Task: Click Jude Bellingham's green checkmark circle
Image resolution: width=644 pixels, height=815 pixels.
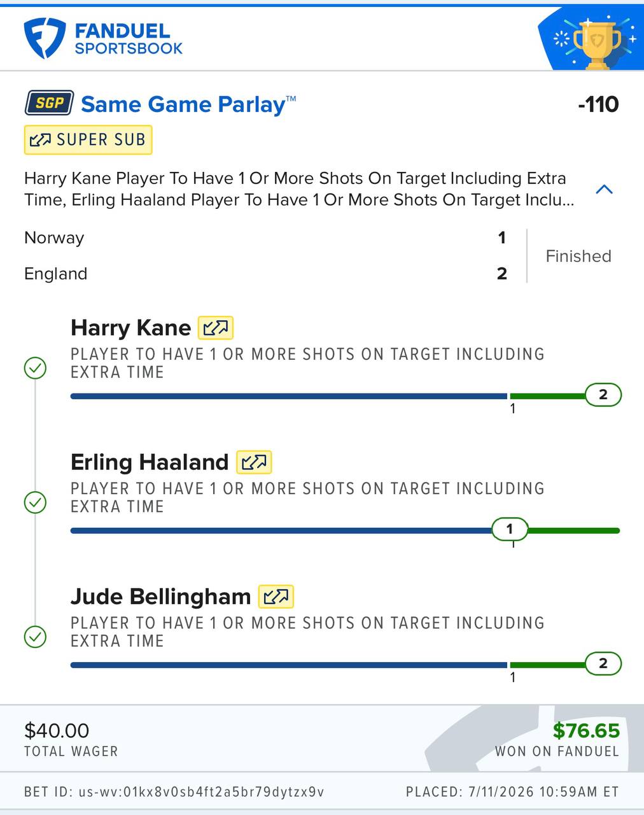Action: [35, 637]
